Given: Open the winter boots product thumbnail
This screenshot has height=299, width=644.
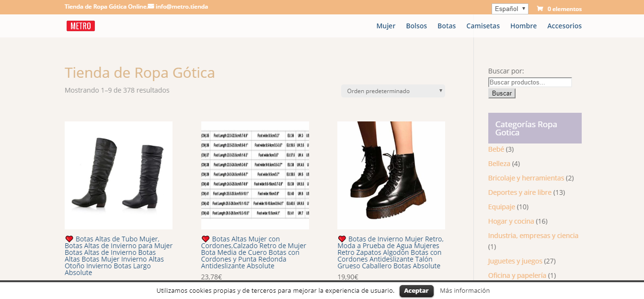Looking at the screenshot, I should pos(391,175).
